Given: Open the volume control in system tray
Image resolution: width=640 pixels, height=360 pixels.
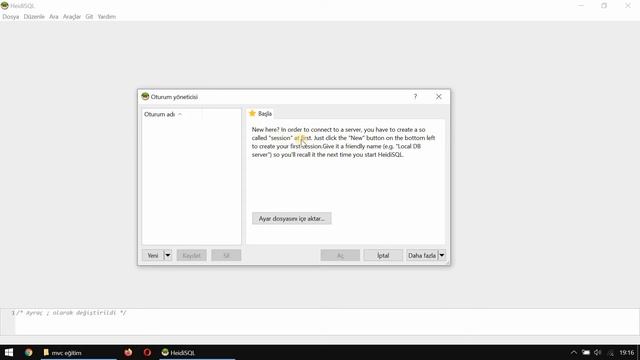Looking at the screenshot, I should coord(598,352).
